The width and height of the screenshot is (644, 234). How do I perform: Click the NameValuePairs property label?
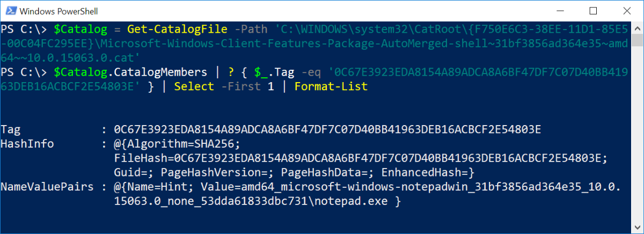46,187
